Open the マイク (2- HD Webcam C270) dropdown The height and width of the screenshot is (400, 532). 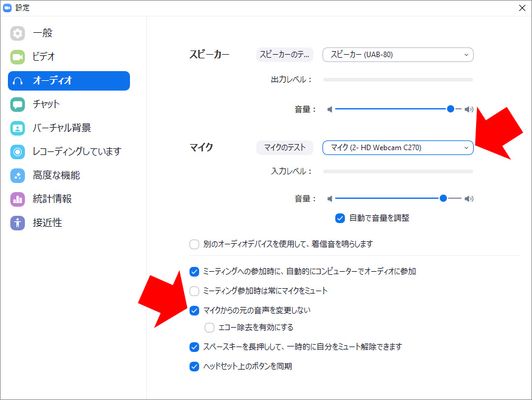pos(398,148)
